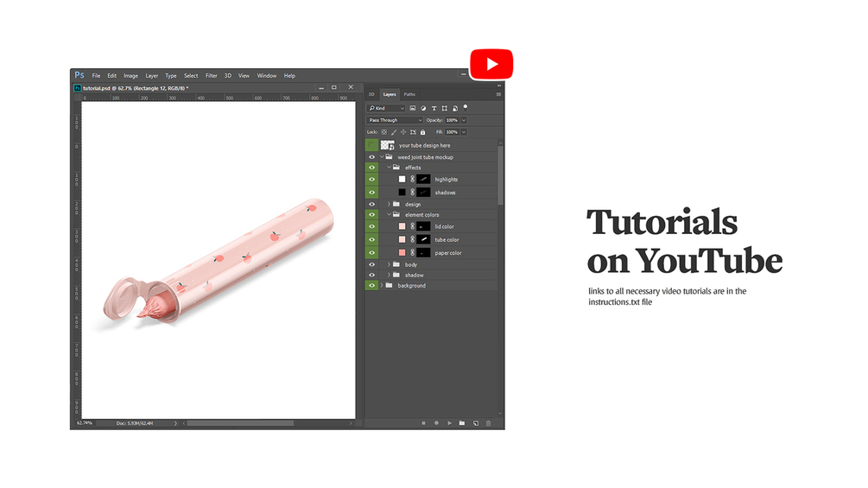Click the Fill 100% value field
868x488 pixels.
(453, 132)
